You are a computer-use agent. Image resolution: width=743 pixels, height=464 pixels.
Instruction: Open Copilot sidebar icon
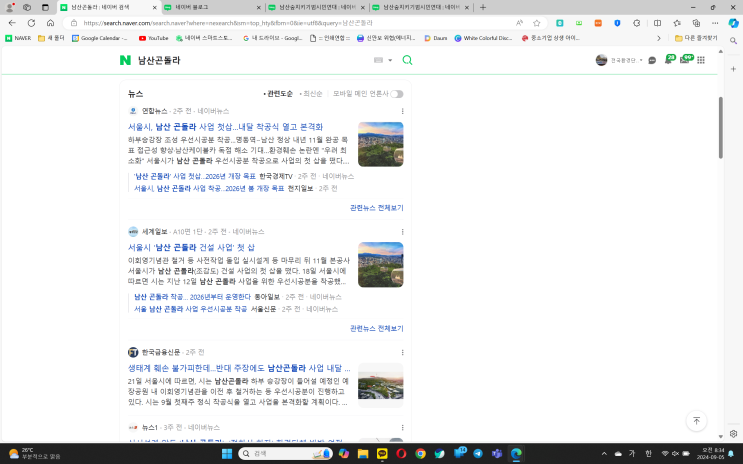coord(733,23)
